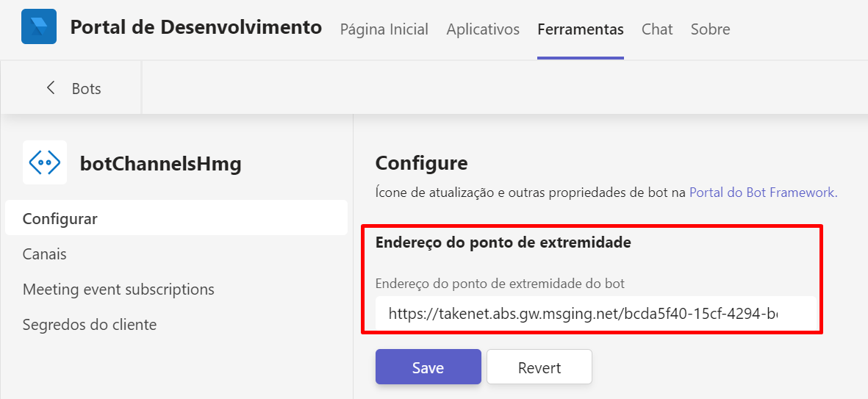Open the Página Inicial tab
This screenshot has width=868, height=399.
[x=384, y=29]
